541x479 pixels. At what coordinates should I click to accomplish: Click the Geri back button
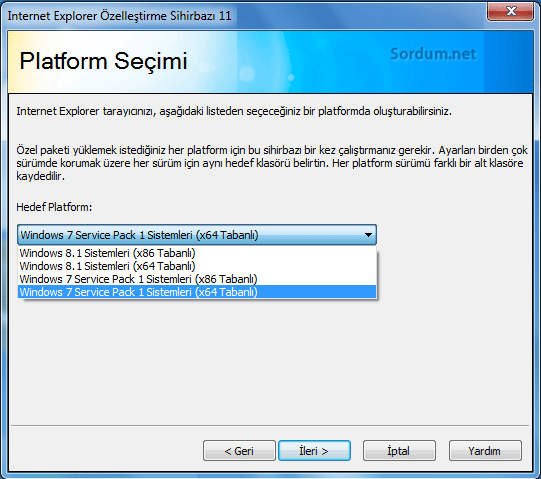coord(239,451)
